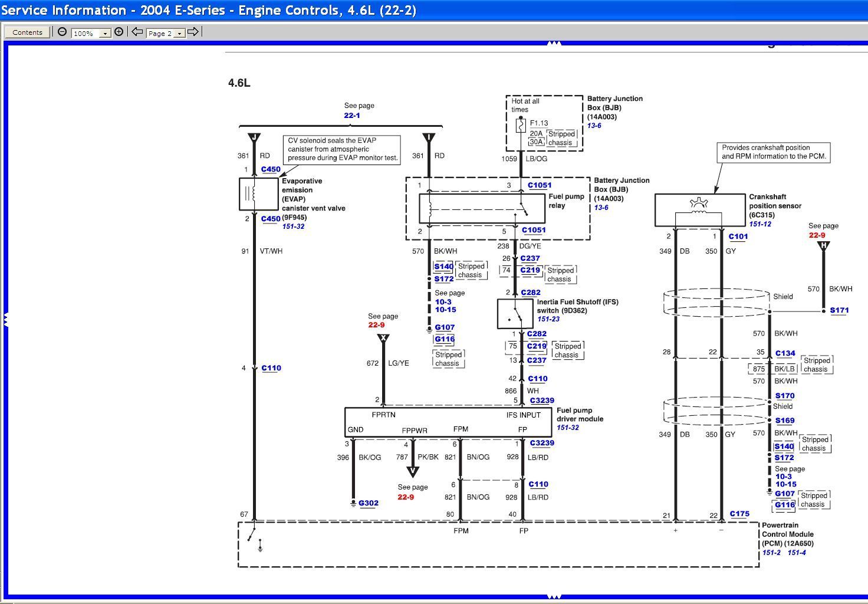Open the G302 ground link

tap(367, 503)
